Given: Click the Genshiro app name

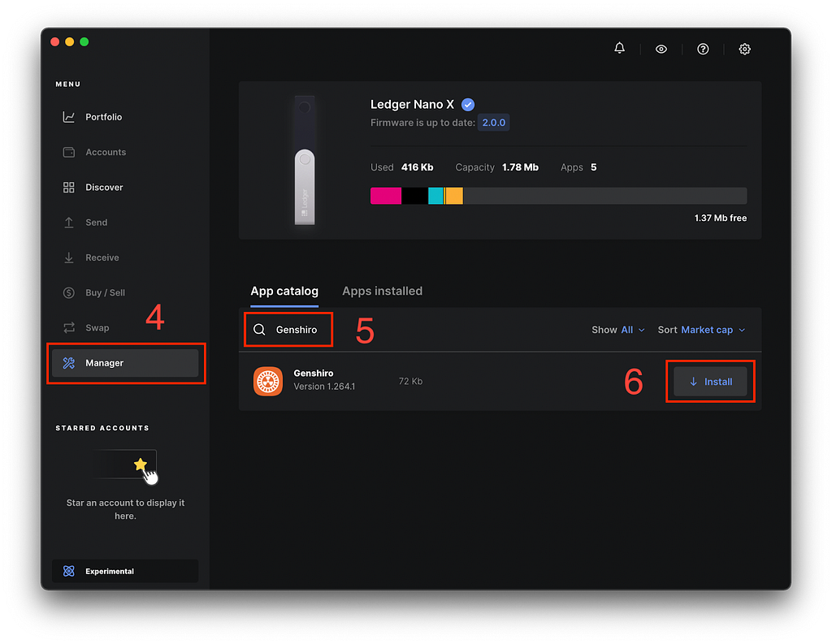Looking at the screenshot, I should (x=314, y=373).
